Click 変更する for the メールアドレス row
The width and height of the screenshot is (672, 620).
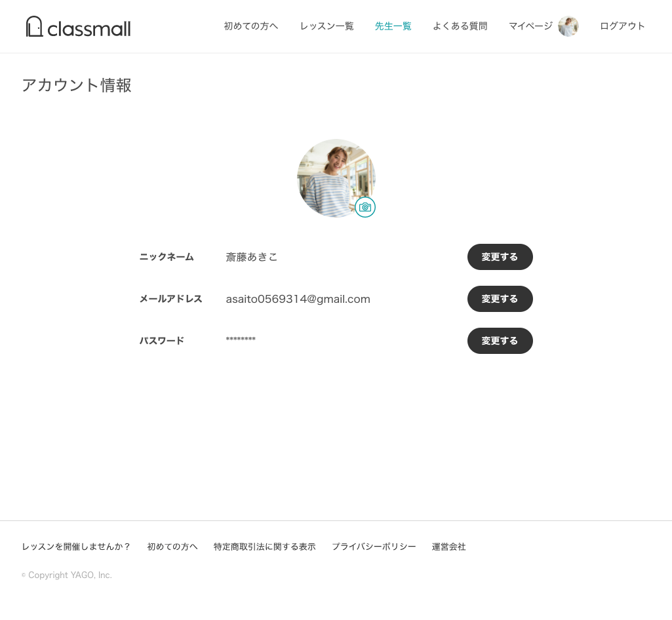[x=500, y=299]
